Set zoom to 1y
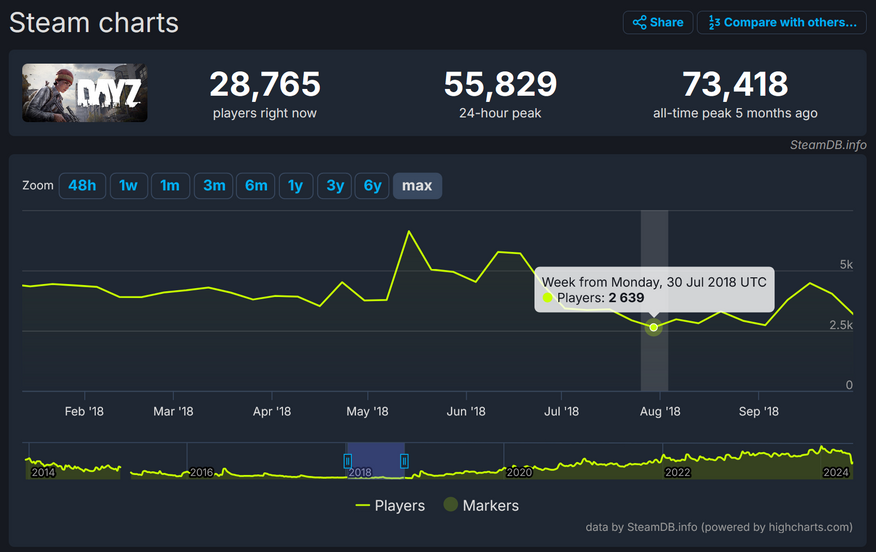 point(296,185)
